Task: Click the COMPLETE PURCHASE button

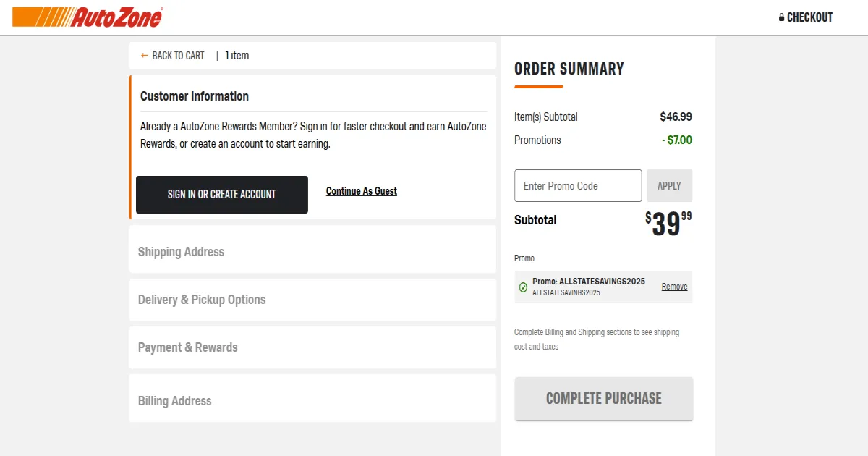Action: pyautogui.click(x=604, y=399)
